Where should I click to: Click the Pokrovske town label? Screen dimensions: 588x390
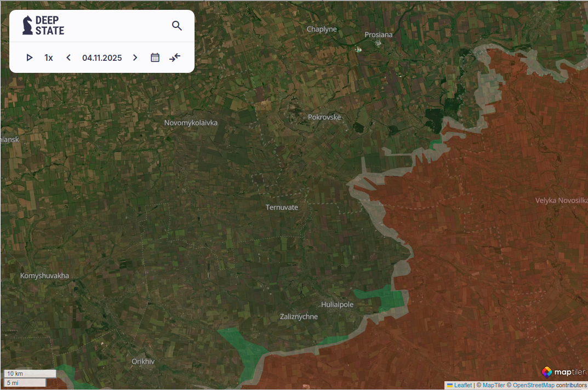coord(324,117)
